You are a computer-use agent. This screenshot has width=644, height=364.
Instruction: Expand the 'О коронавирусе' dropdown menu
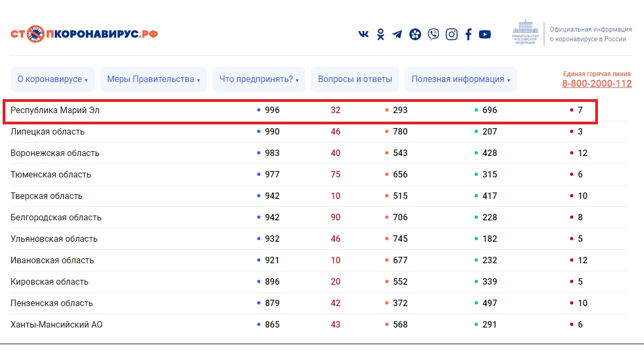[53, 79]
